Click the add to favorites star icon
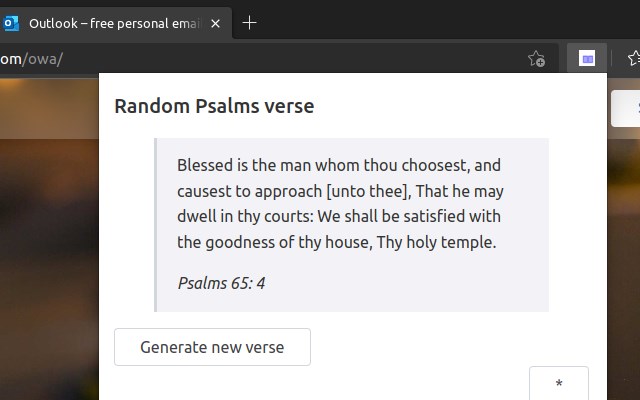Screen dimensions: 640x400 point(536,59)
